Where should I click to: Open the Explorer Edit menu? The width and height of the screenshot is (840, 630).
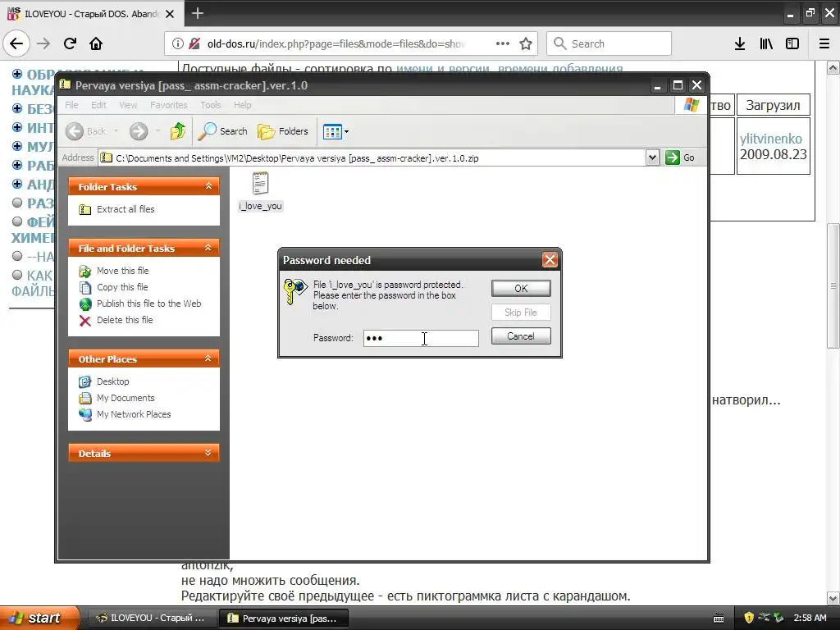tap(98, 105)
